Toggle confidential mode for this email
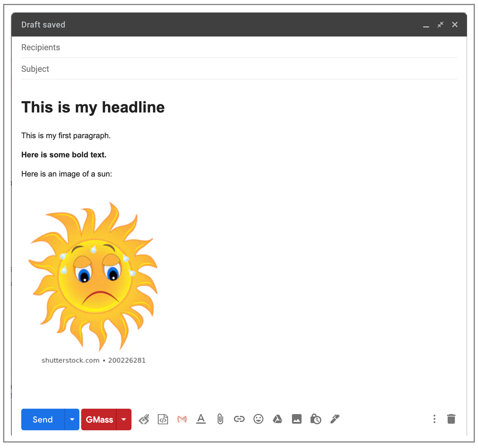Image resolution: width=478 pixels, height=448 pixels. click(316, 419)
